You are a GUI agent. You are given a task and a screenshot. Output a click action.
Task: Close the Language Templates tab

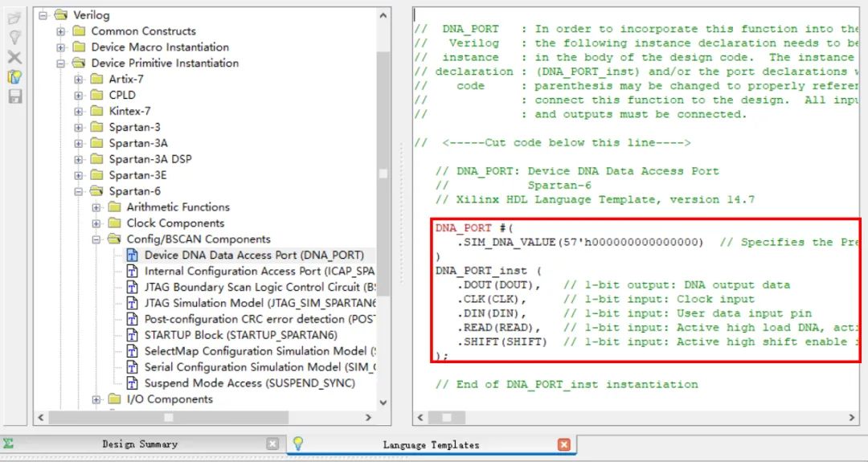pyautogui.click(x=564, y=444)
